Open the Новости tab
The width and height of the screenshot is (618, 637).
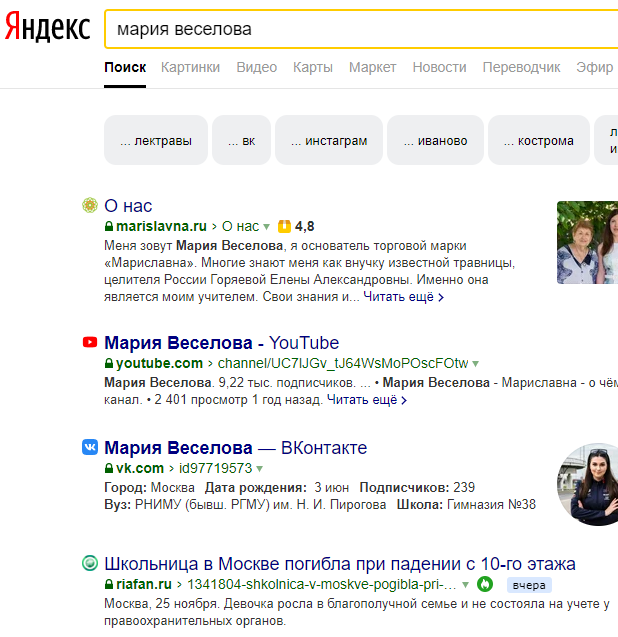tap(439, 67)
